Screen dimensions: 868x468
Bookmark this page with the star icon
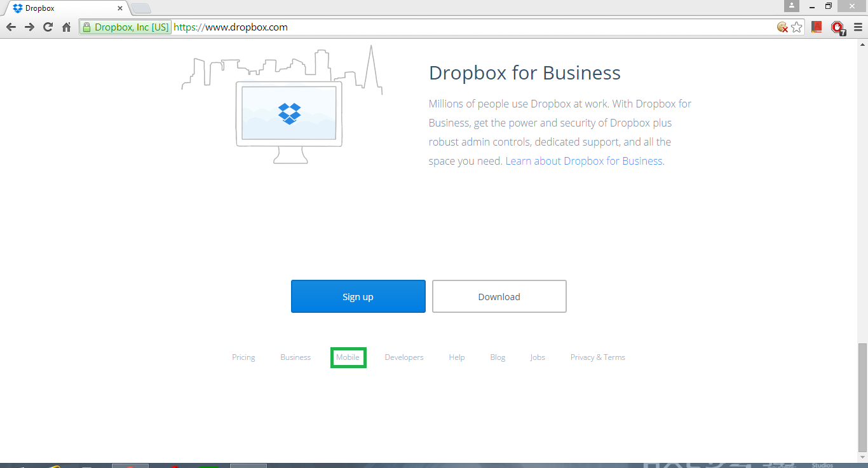tap(797, 27)
